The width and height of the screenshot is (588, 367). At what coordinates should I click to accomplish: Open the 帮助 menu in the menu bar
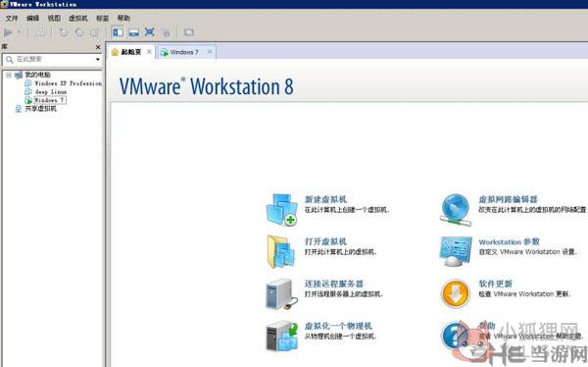click(x=123, y=18)
